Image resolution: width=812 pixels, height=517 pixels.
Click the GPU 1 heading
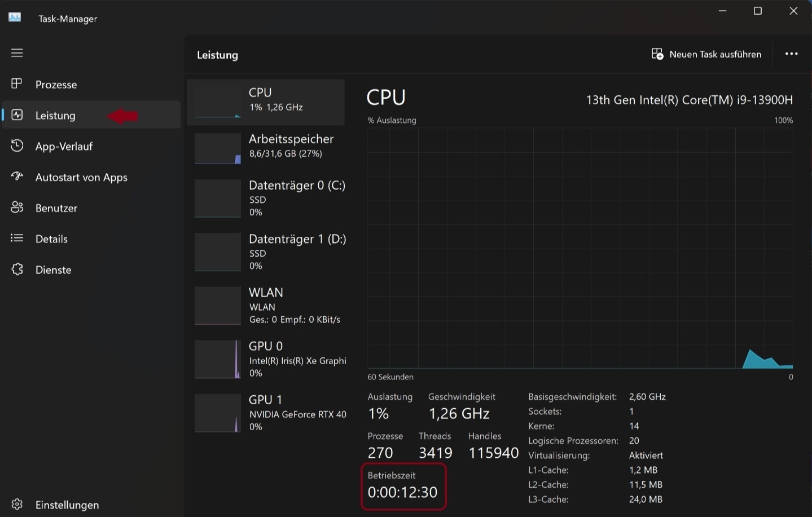click(x=265, y=400)
